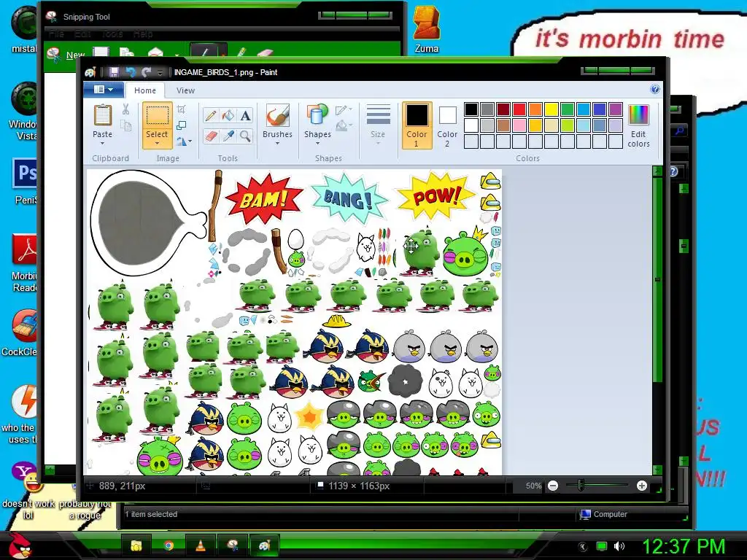Activate the Color 1 foreground button
The width and height of the screenshot is (747, 560).
[417, 125]
